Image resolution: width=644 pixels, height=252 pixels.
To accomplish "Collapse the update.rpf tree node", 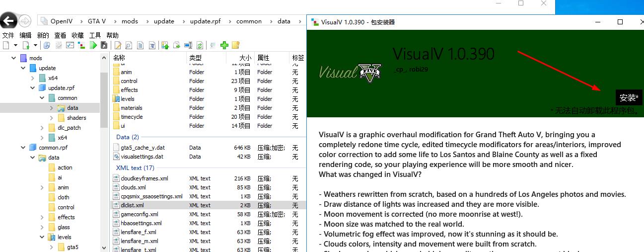I will tap(33, 88).
